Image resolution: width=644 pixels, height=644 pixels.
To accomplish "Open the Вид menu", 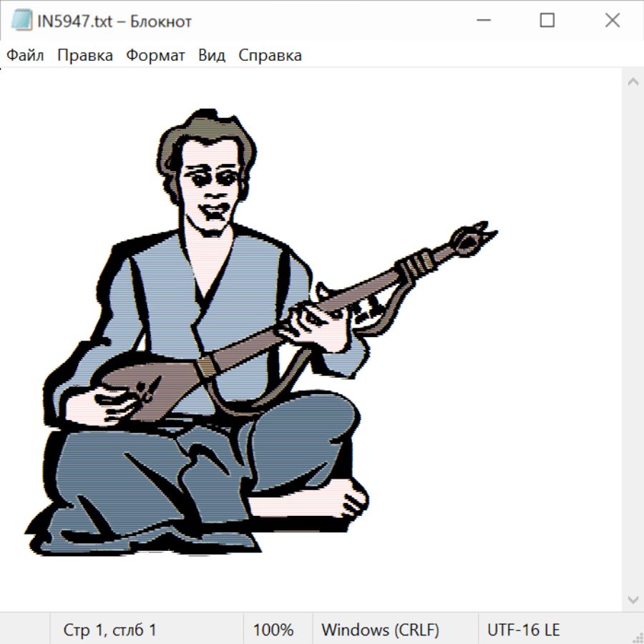I will click(x=212, y=56).
